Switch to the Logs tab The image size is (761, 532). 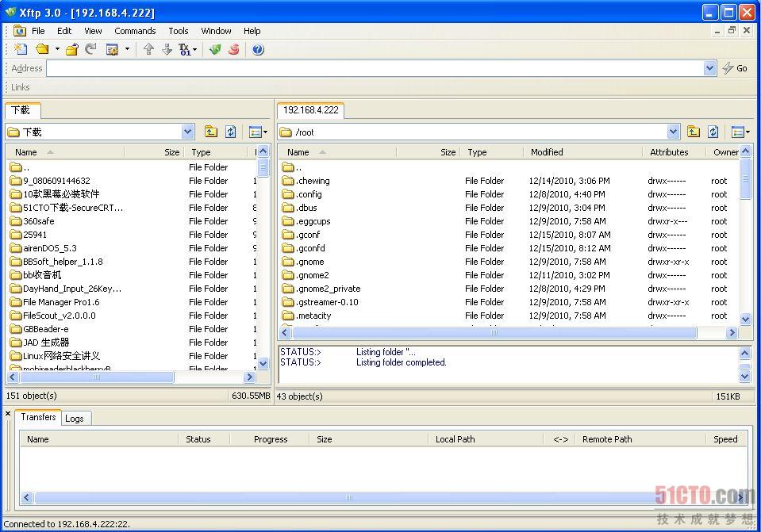tap(75, 419)
